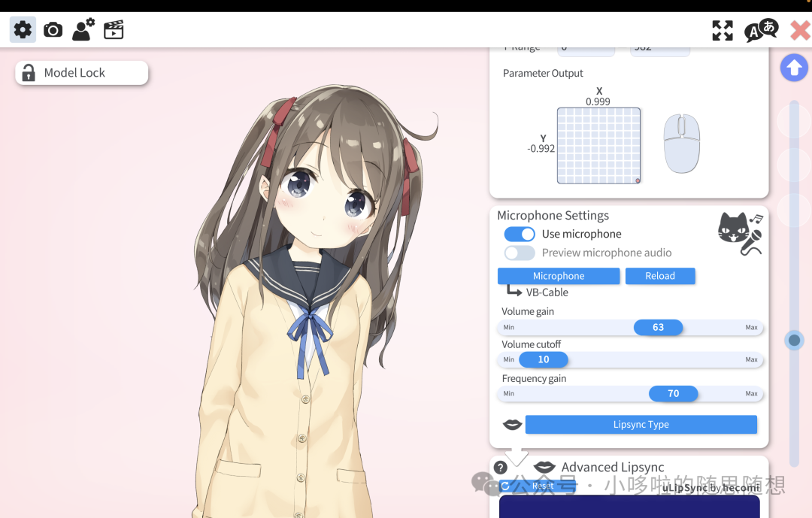
Task: Change language via the A/あ icon
Action: coord(760,30)
